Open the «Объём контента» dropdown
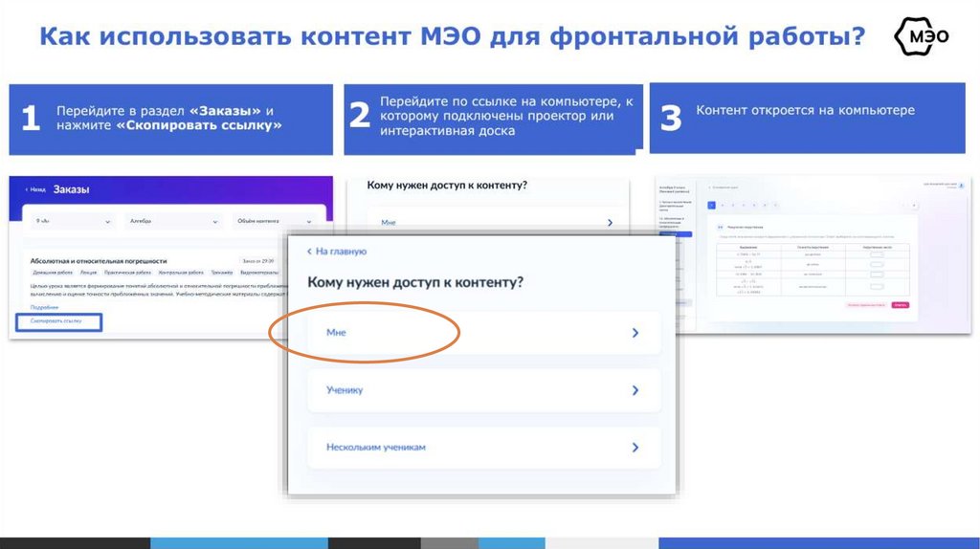 coord(275,221)
